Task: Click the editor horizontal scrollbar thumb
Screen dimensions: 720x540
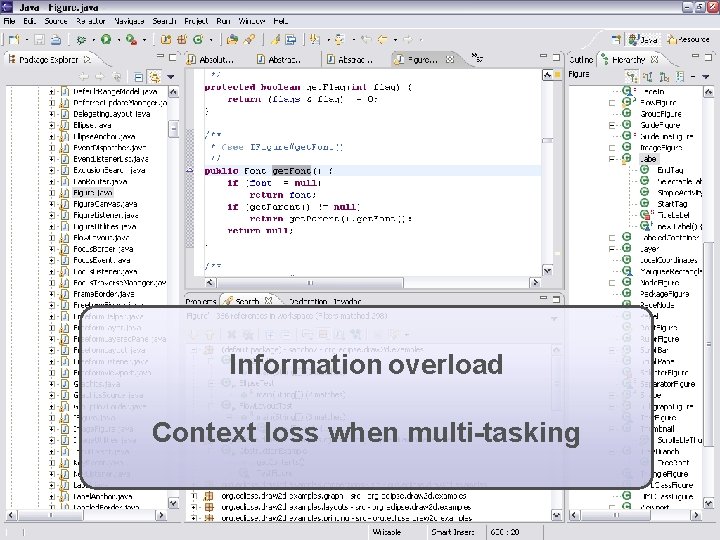Action: pos(310,283)
